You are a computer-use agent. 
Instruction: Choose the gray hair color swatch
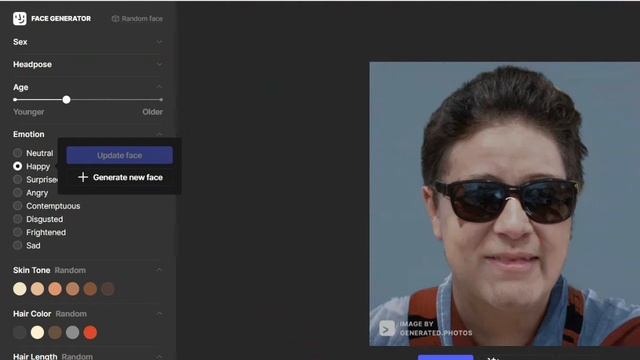[x=73, y=332]
